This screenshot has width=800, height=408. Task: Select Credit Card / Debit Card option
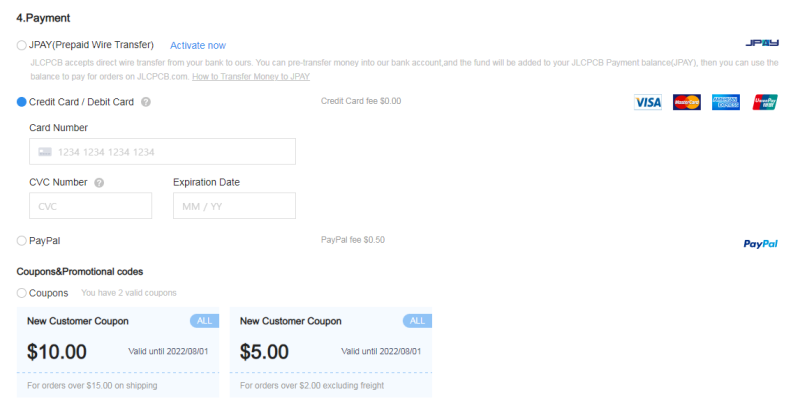pyautogui.click(x=22, y=102)
